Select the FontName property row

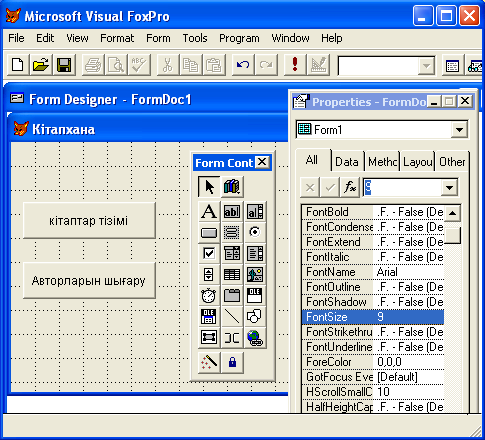pos(373,272)
